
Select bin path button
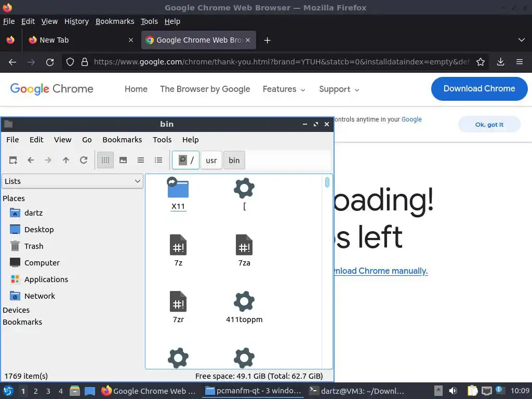pyautogui.click(x=234, y=160)
